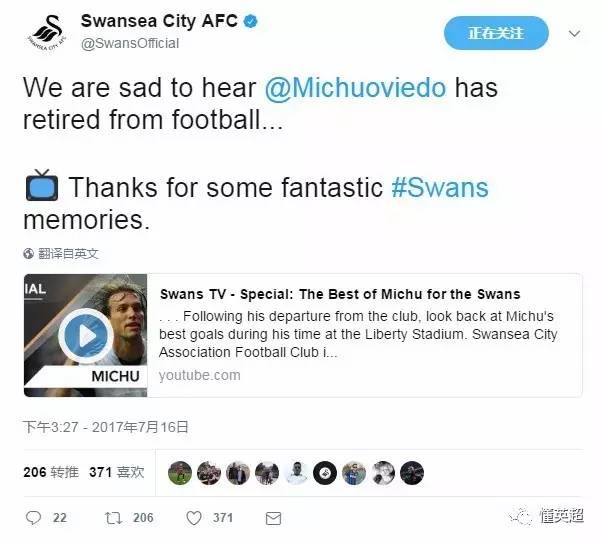603x542 pixels.
Task: View the 206 转推 retweets list
Action: pos(51,472)
